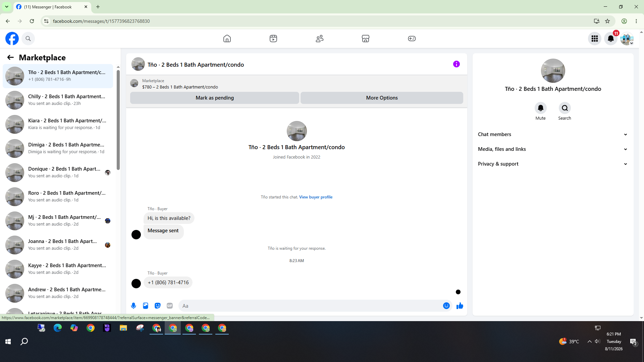Attach a photo to the message
The height and width of the screenshot is (362, 644).
click(146, 306)
